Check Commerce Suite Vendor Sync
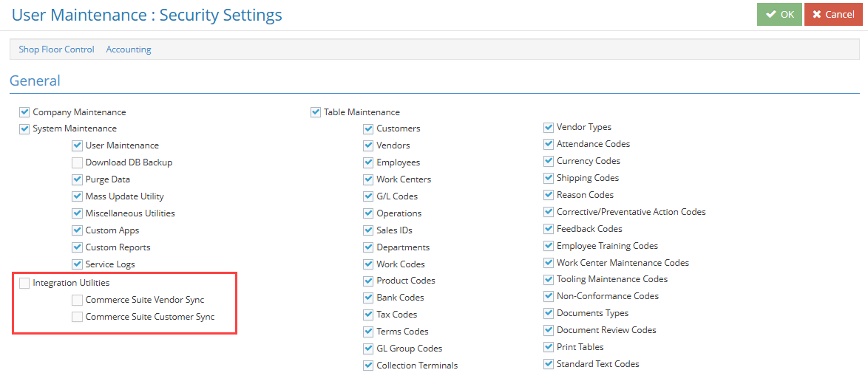868x384 pixels. coord(78,300)
